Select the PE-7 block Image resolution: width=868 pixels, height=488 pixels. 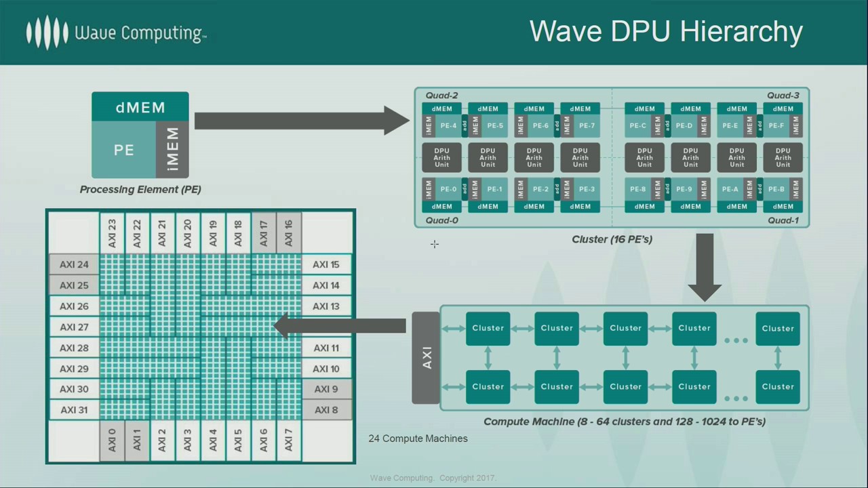(x=587, y=126)
